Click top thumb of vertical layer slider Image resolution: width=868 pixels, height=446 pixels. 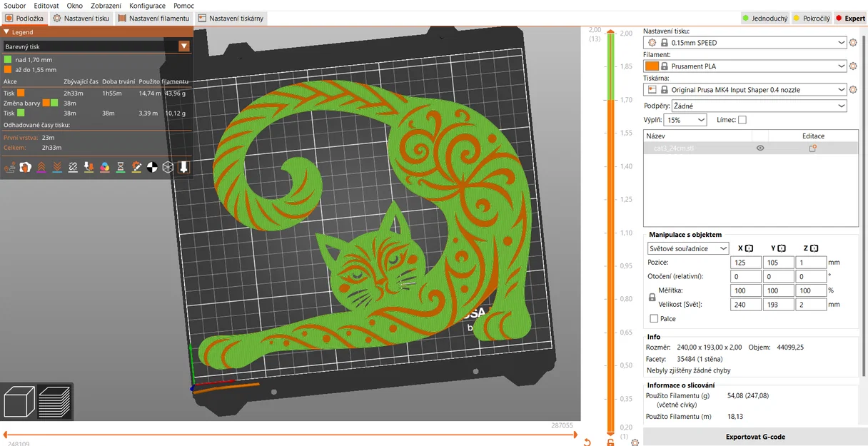[x=611, y=30]
